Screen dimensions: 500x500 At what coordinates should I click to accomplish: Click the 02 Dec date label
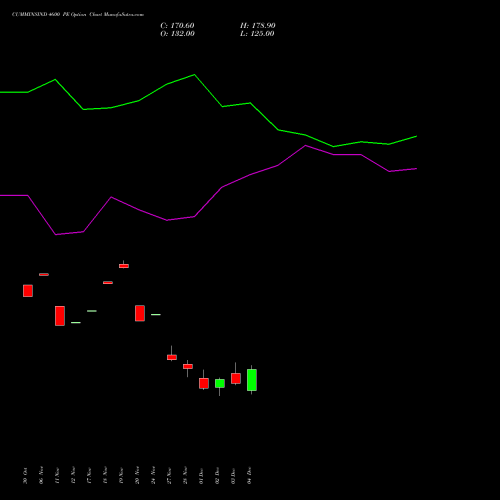point(217,475)
